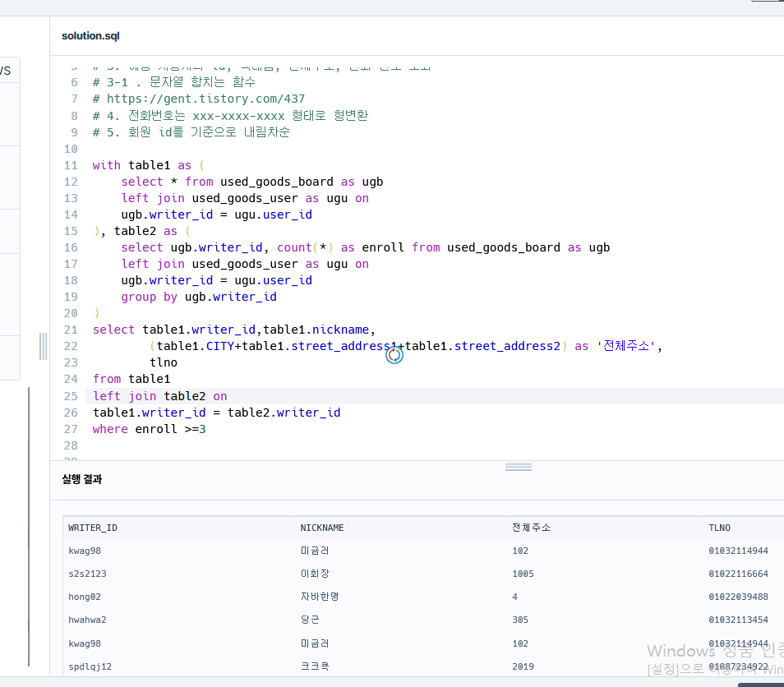Screen dimensions: 784x687
Task: Click line 8 comment about 전화번호 format
Action: coord(230,115)
